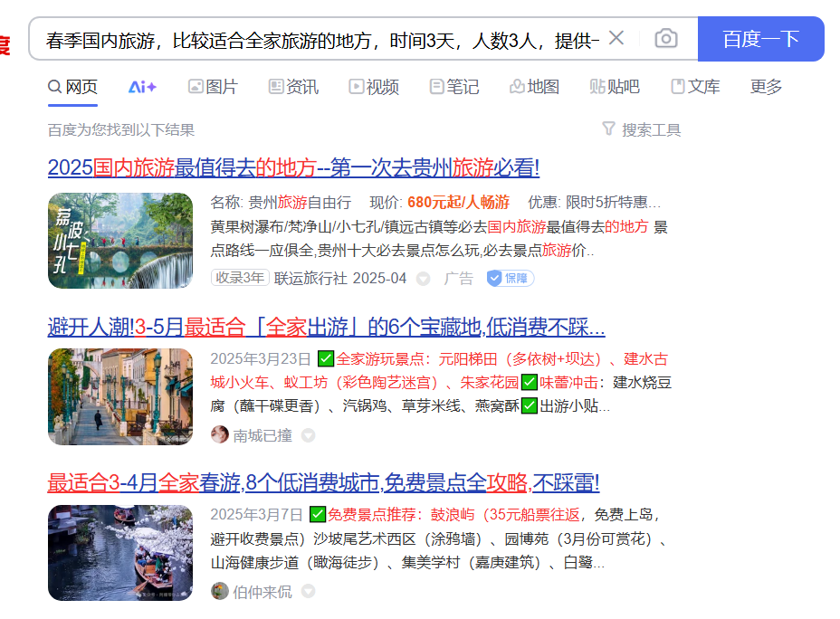Click the date 2025年3月23日
Viewport: 840px width, 619px height.
pyautogui.click(x=261, y=358)
